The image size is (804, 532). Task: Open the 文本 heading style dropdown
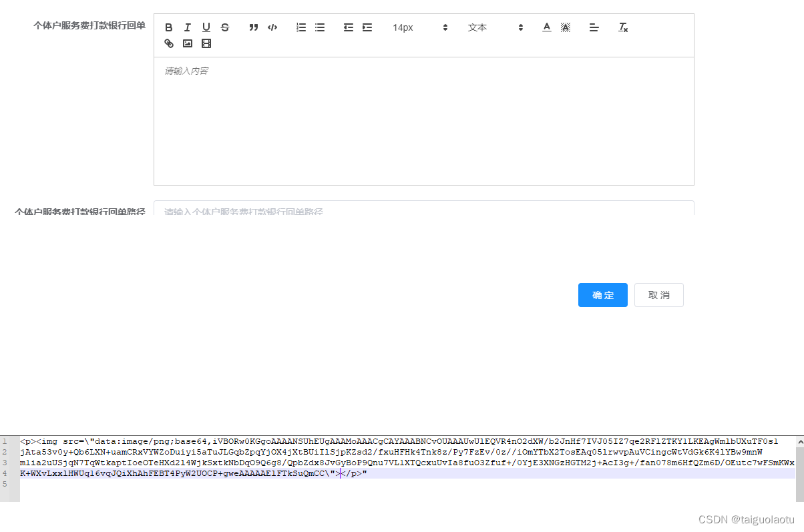[x=495, y=27]
